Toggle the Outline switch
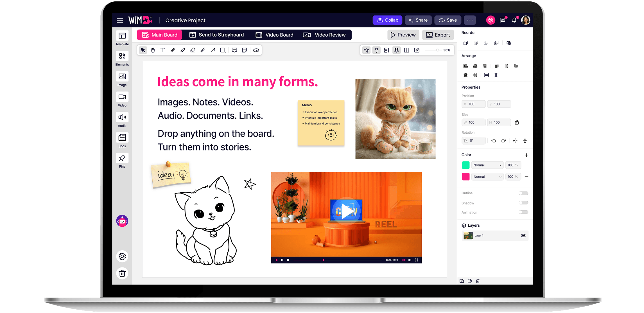Viewport: 644px width, 313px height. pyautogui.click(x=523, y=193)
